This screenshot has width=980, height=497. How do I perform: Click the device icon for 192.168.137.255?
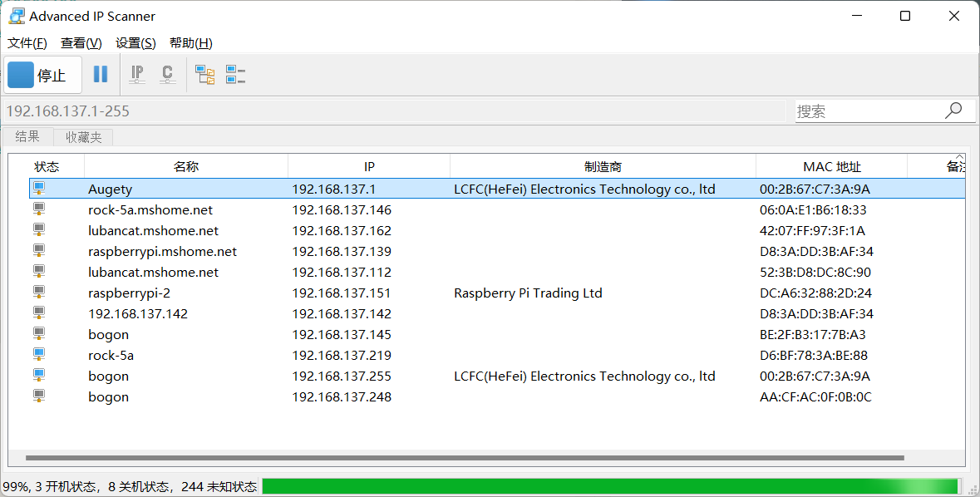(39, 376)
